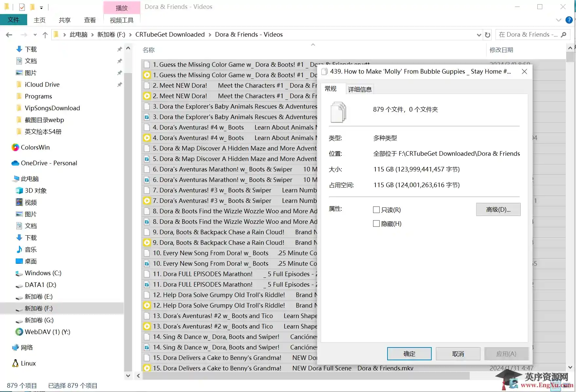The height and width of the screenshot is (392, 576).
Task: Close the properties dialog with X
Action: click(x=524, y=71)
